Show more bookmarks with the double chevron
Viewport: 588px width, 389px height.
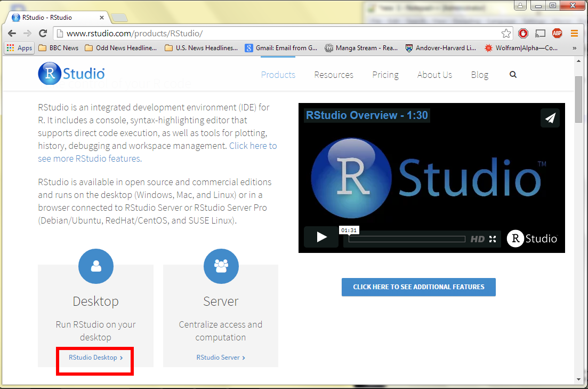pyautogui.click(x=574, y=48)
